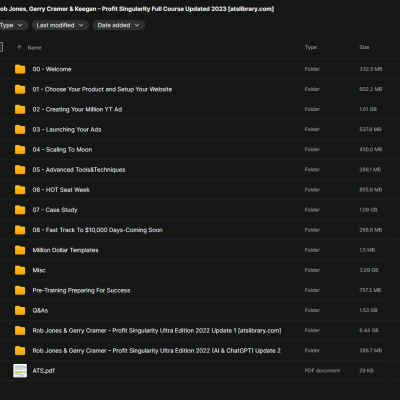Open the 00 - Welcome folder name
This screenshot has width=400, height=400.
click(52, 69)
